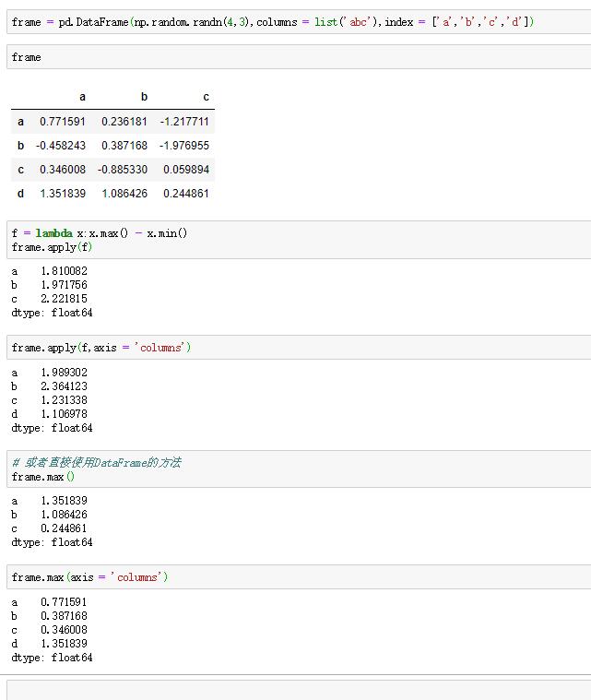Click output value 2.221815
The height and width of the screenshot is (700, 591).
[x=64, y=299]
